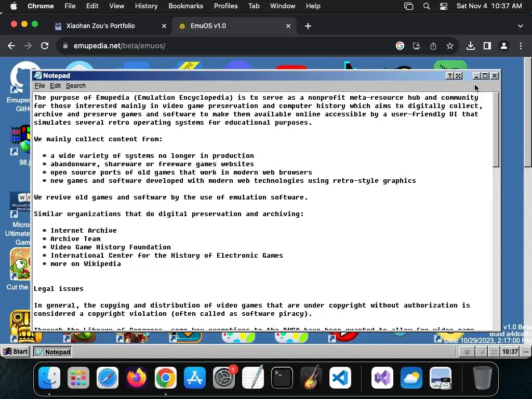This screenshot has width=532, height=399.
Task: Open the Bookmarks menu in macOS menu bar
Action: point(185,6)
